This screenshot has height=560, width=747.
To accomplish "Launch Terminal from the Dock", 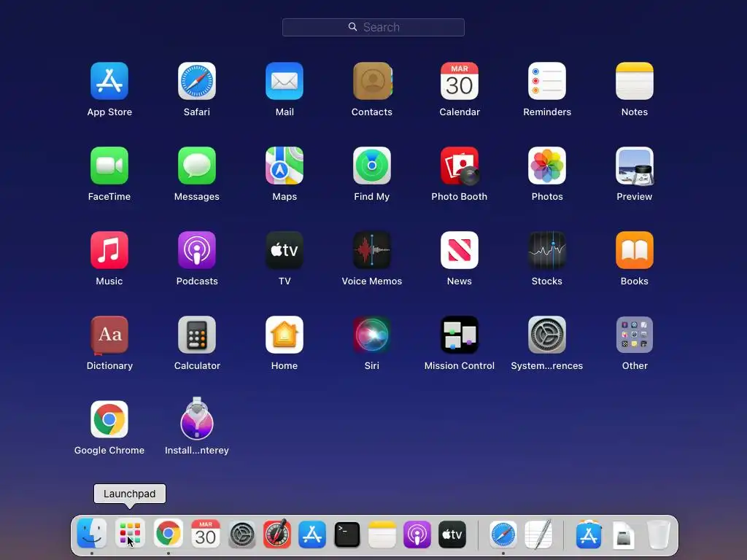I will (347, 534).
